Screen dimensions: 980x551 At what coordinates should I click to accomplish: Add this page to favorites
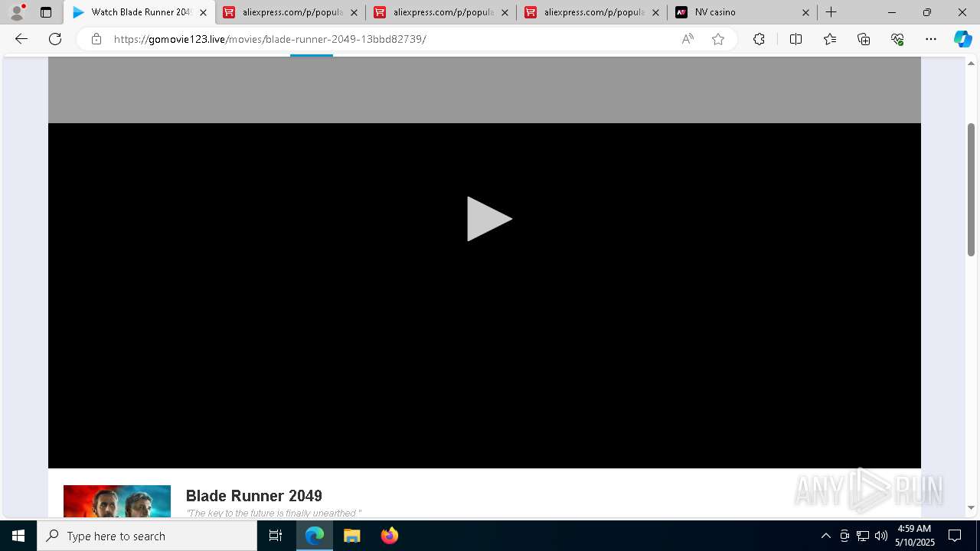coord(718,39)
